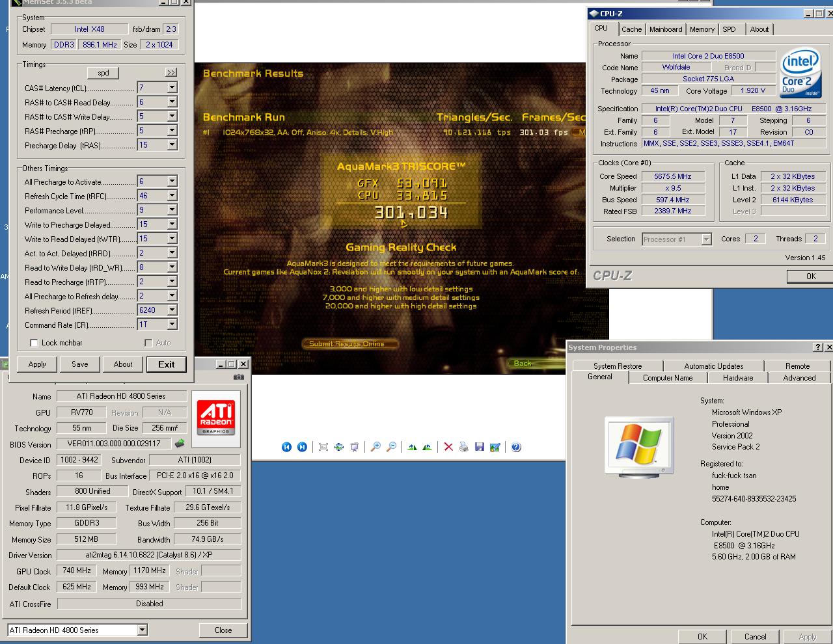The width and height of the screenshot is (833, 644).
Task: Open Hardware tab in System Properties
Action: pyautogui.click(x=738, y=378)
